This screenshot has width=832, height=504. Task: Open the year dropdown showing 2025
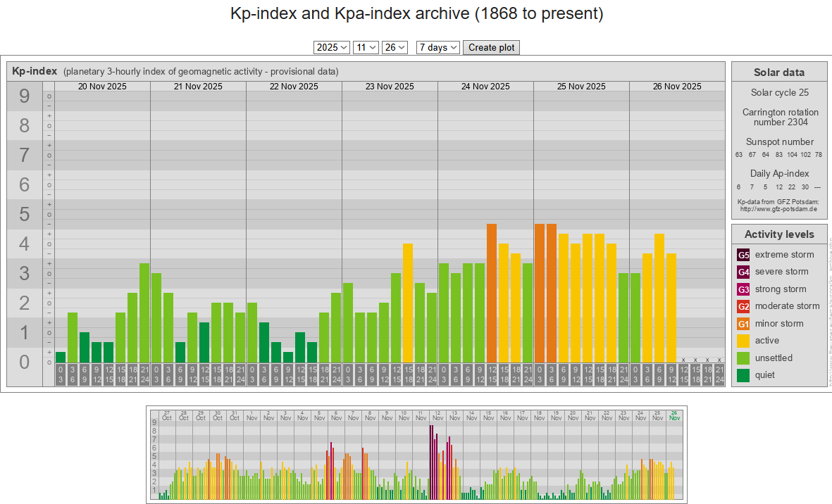click(332, 47)
